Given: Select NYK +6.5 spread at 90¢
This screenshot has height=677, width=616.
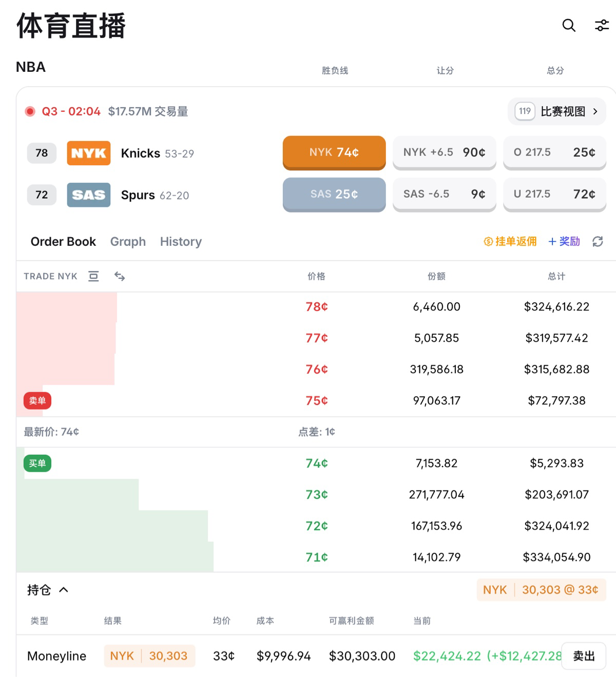Looking at the screenshot, I should (x=445, y=152).
